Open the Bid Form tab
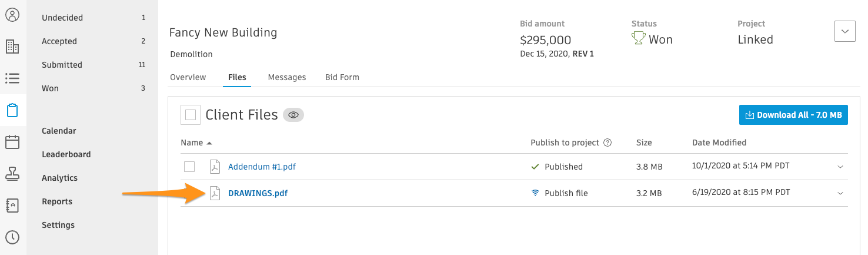The width and height of the screenshot is (868, 255). click(x=342, y=77)
